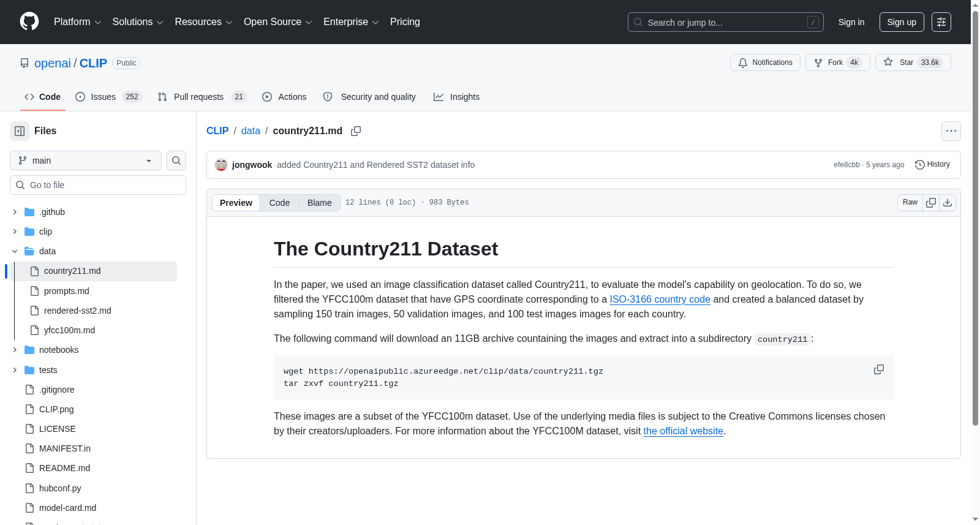Screen dimensions: 980x525
Task: Open the main branch selector
Action: pos(86,161)
